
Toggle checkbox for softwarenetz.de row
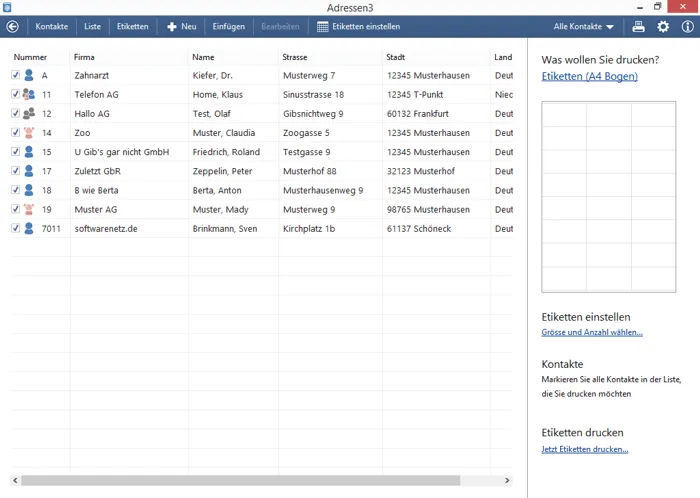[15, 229]
